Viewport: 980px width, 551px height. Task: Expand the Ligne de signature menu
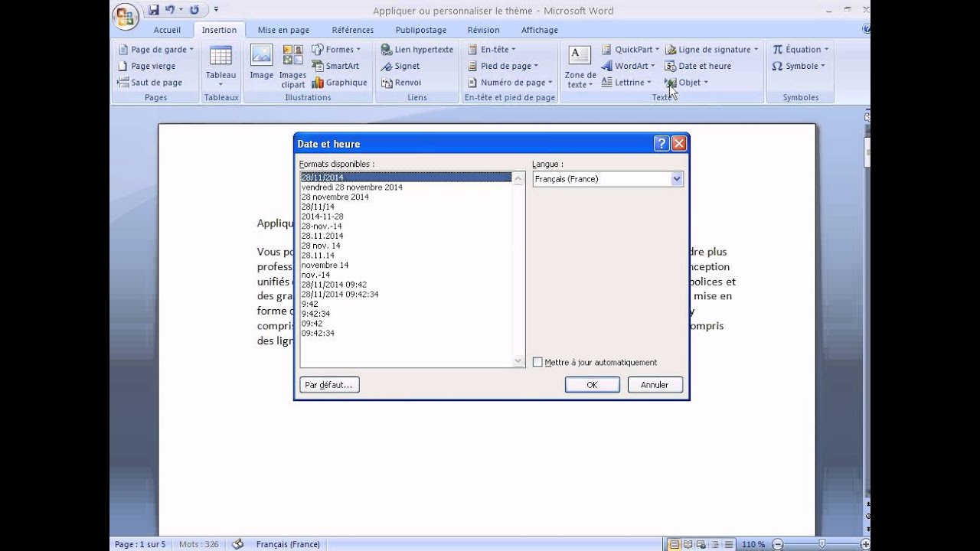coord(711,49)
